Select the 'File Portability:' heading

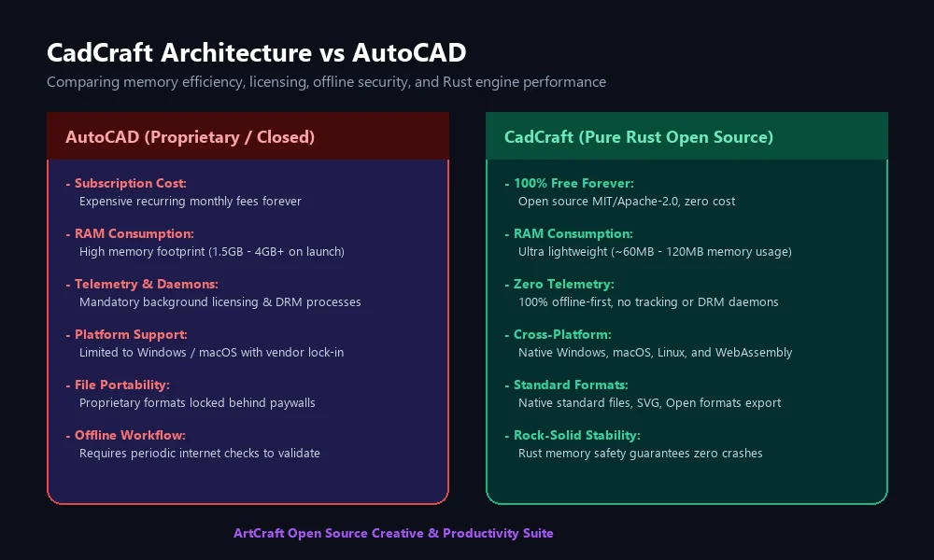coord(121,385)
